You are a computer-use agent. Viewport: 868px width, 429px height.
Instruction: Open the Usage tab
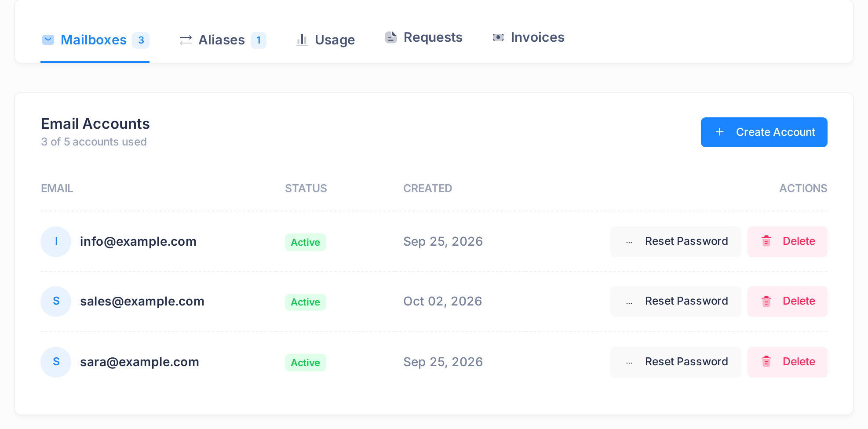point(325,40)
